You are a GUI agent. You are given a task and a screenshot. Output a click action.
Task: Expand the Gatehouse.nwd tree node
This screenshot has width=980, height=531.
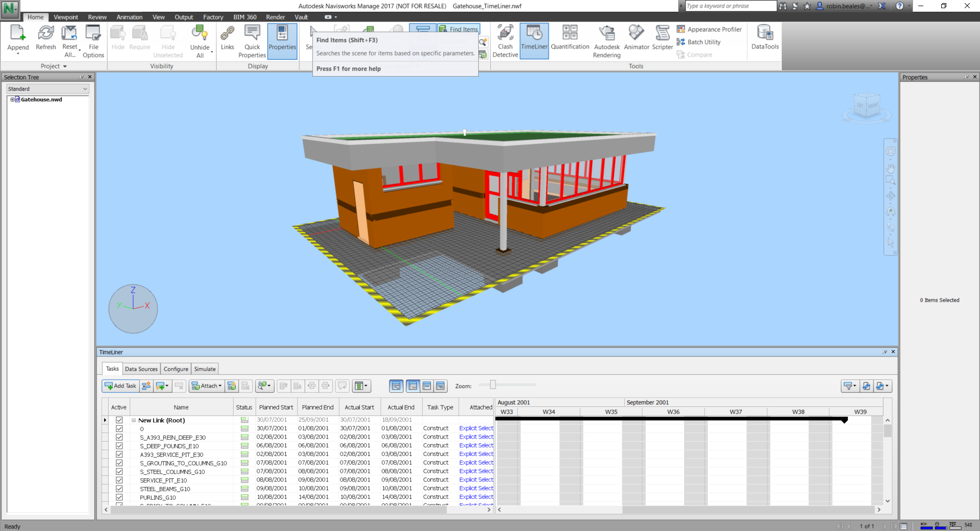12,100
